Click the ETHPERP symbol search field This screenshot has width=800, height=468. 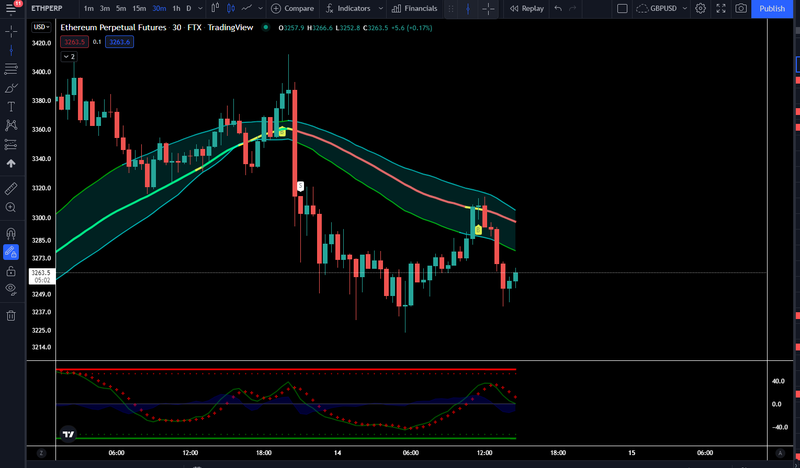(47, 8)
